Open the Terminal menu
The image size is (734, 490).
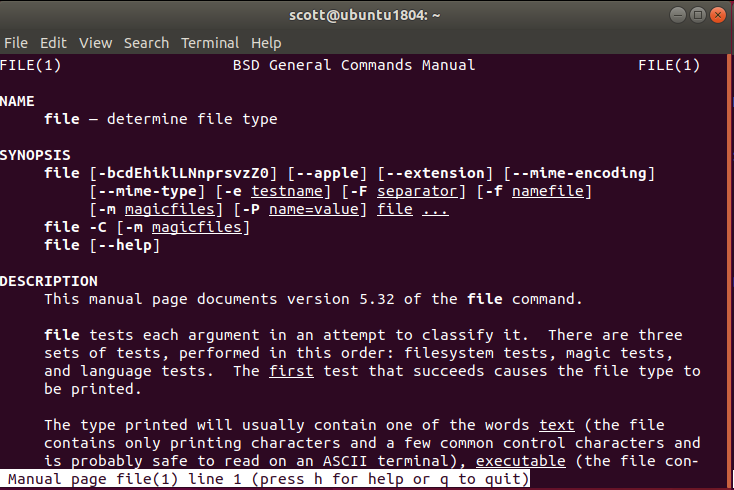point(210,43)
